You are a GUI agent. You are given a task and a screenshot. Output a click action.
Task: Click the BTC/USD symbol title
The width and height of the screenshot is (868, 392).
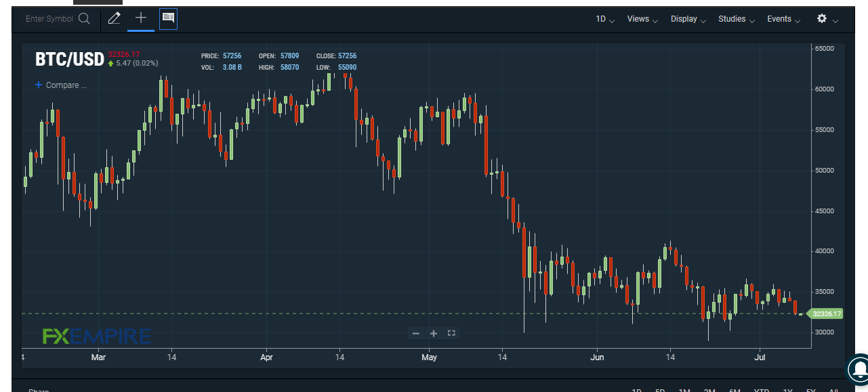click(69, 60)
